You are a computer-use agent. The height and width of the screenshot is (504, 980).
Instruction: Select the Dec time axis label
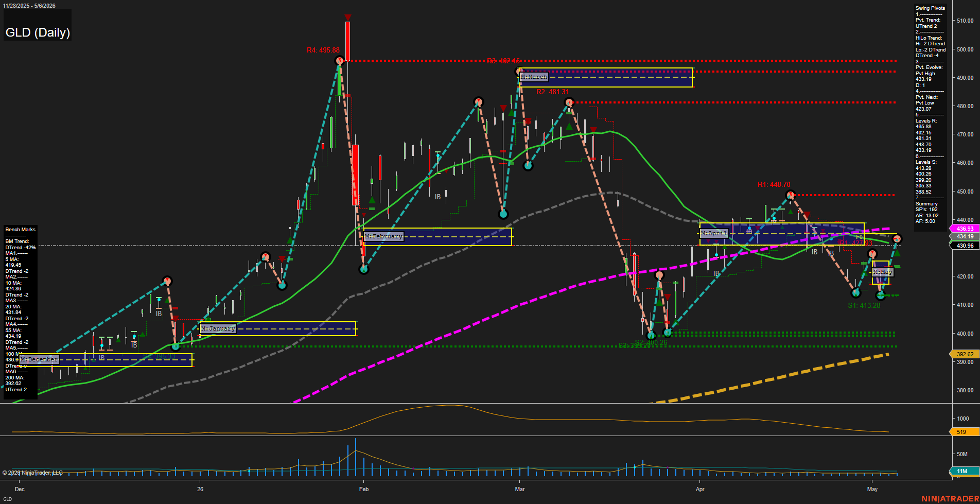pos(20,489)
